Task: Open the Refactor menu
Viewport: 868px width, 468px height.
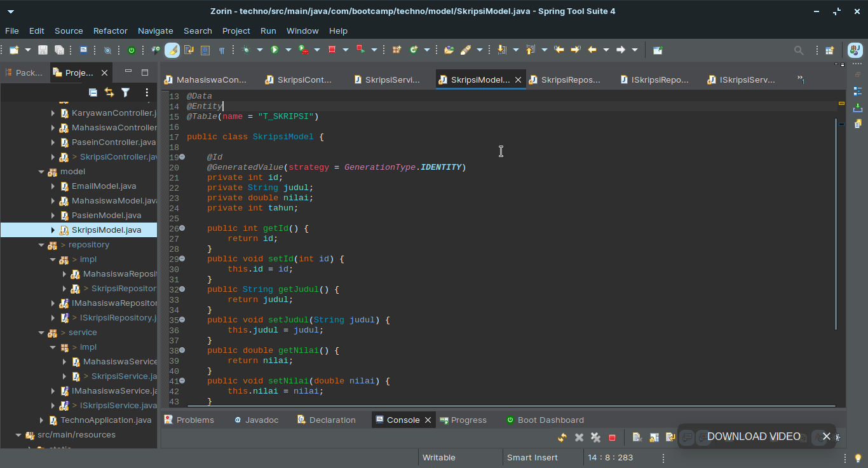Action: point(110,31)
